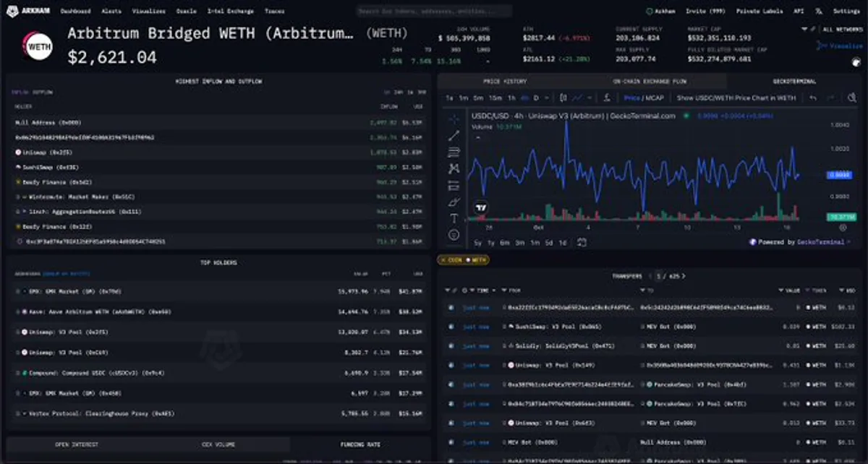Screen dimensions: 868x464
Task: Go to next transfers page arrow
Action: [684, 276]
